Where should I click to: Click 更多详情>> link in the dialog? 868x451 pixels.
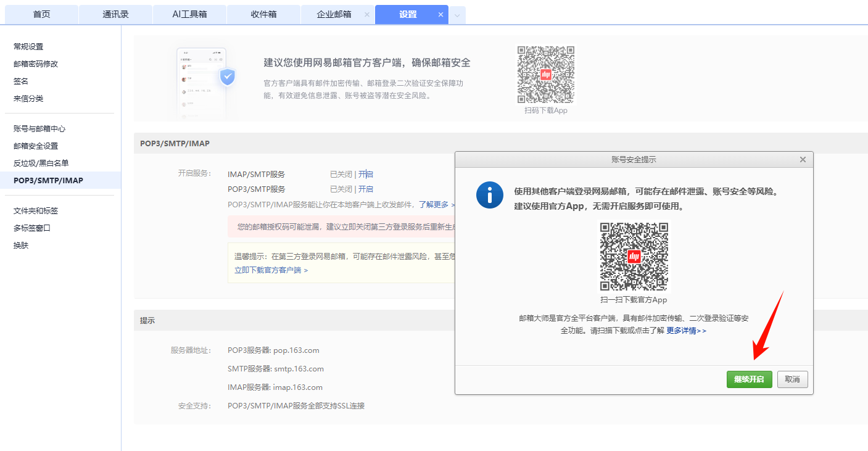click(687, 330)
